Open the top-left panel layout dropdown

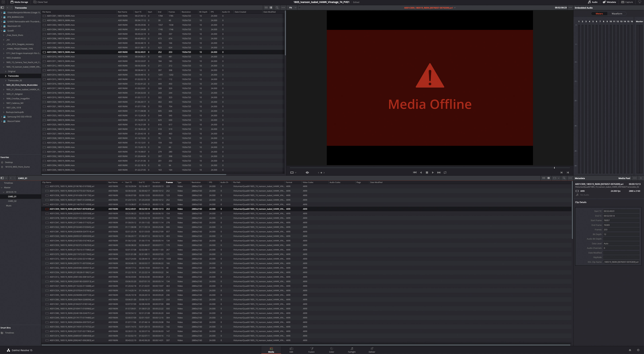coord(3,2)
